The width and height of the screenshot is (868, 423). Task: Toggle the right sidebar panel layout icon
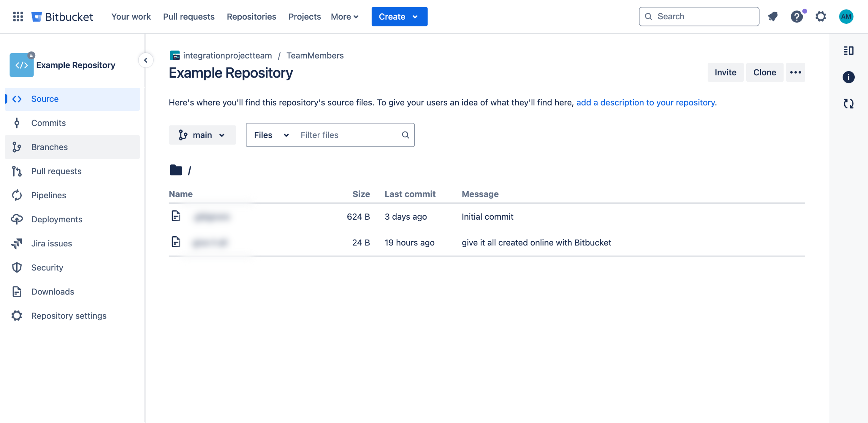[848, 51]
